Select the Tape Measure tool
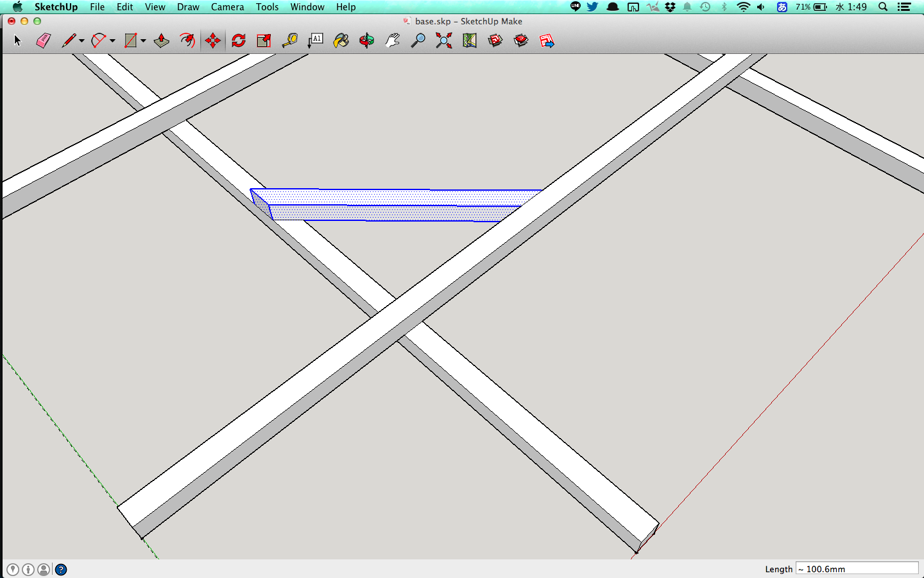This screenshot has width=924, height=578. [290, 41]
